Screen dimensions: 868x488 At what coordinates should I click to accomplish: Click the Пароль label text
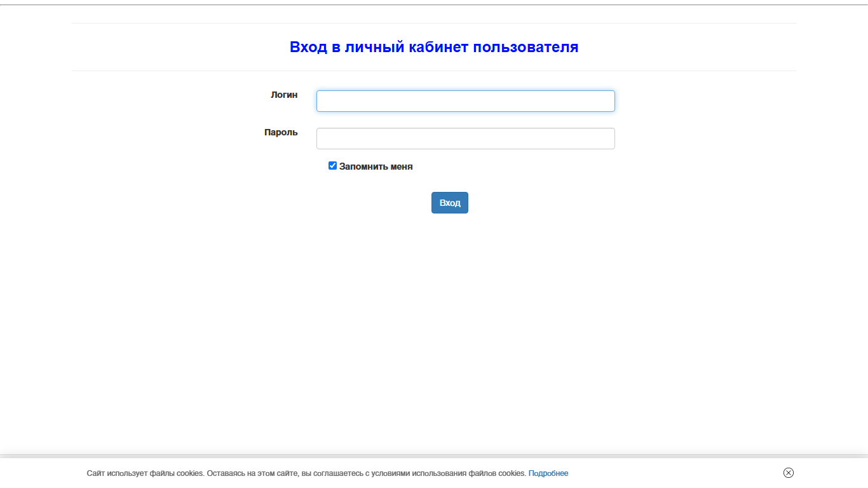click(x=281, y=132)
